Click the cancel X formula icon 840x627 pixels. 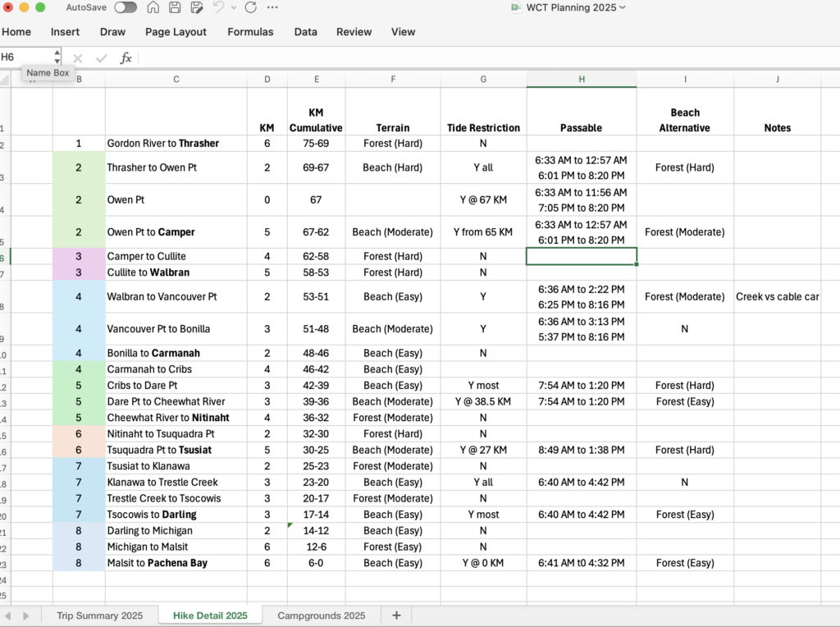(x=78, y=58)
